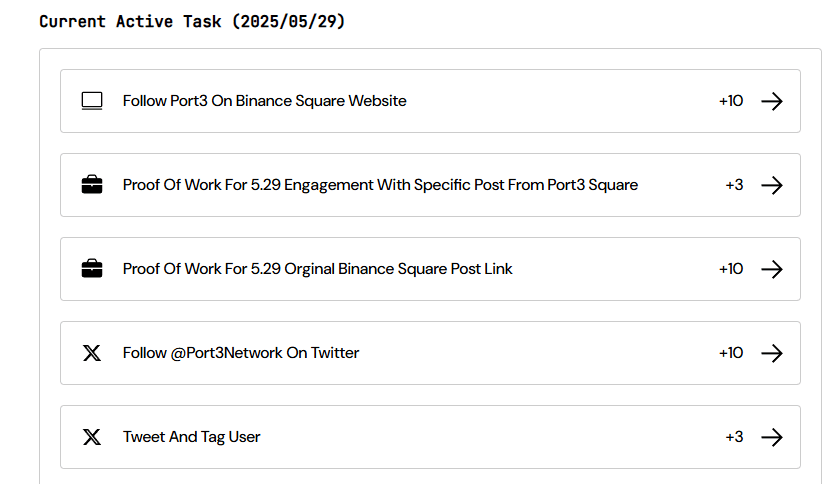Screen dimensions: 832x484
Task: Click X logo beside Tweet And Tag User
Action: [x=92, y=437]
